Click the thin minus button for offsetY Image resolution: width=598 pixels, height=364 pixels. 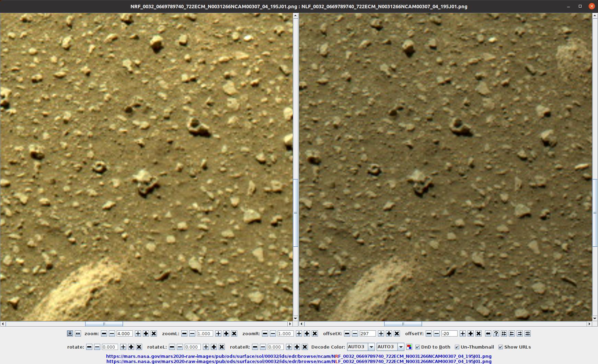[437, 333]
